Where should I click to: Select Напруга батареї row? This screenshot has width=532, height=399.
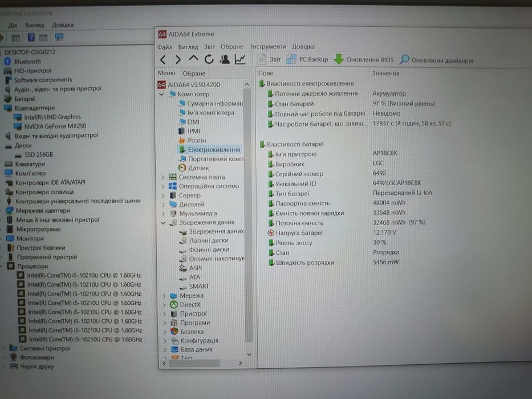[332, 233]
